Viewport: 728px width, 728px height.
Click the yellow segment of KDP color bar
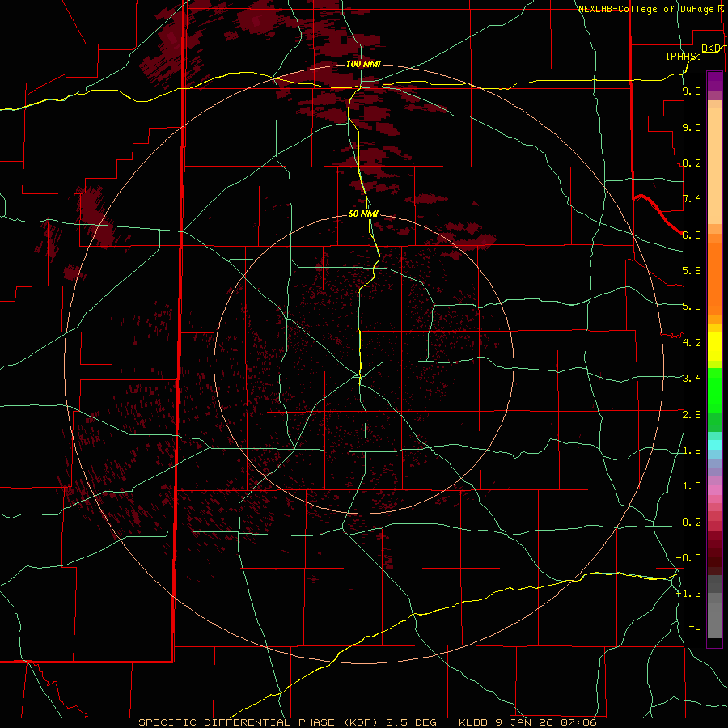pos(714,346)
